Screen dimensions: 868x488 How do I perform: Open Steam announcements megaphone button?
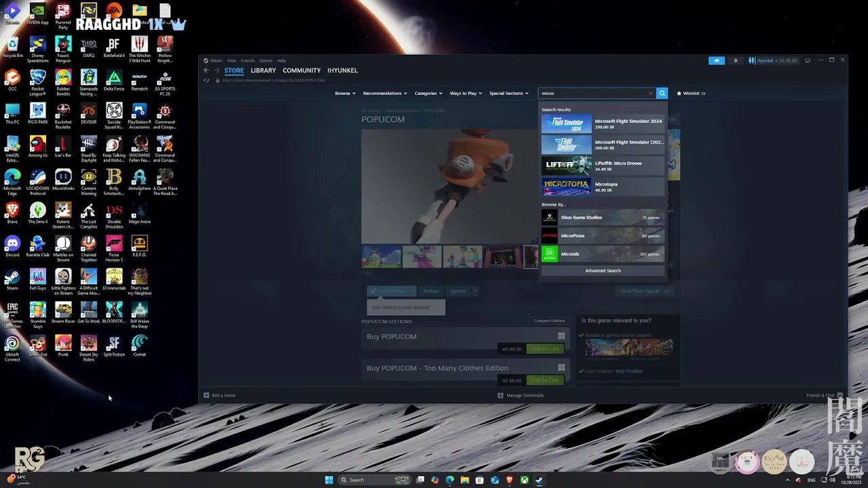[717, 60]
